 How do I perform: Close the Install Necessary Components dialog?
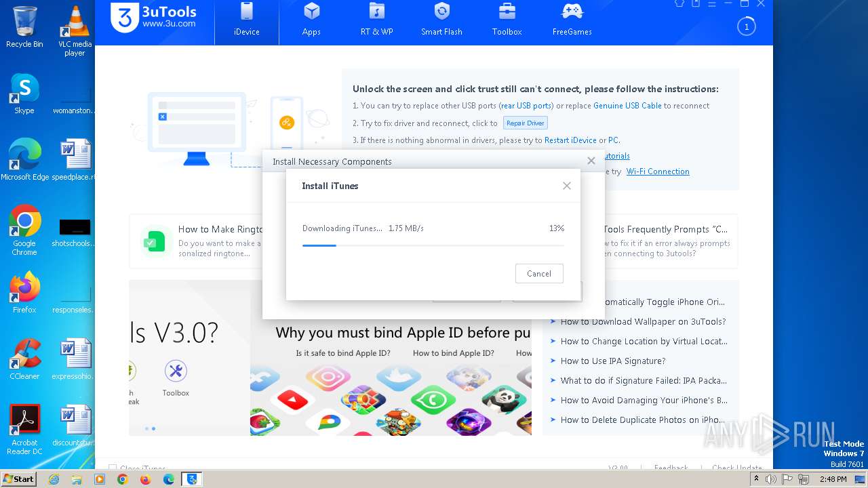click(x=591, y=161)
